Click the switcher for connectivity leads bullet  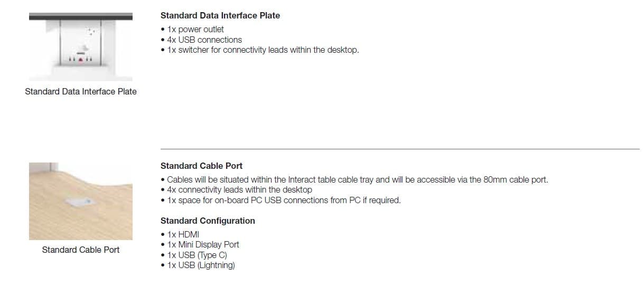(263, 50)
